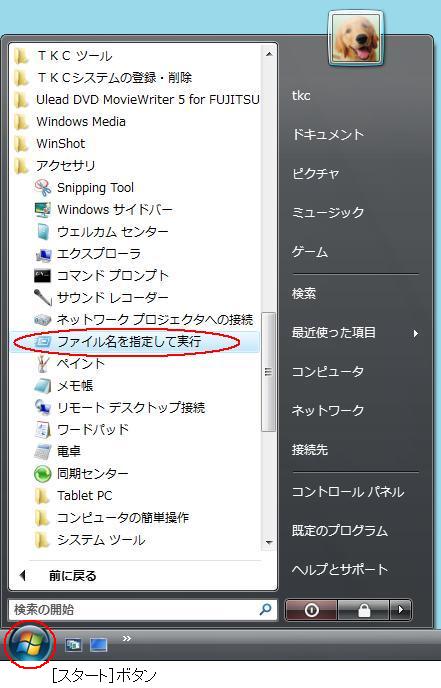Click the programs list scrollbar down arrow

[x=269, y=543]
